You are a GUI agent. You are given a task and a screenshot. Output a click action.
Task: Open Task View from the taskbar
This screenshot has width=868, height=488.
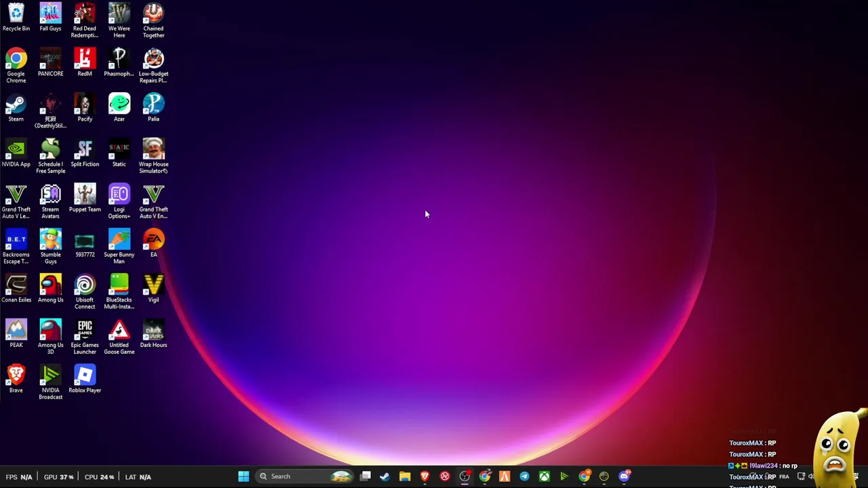click(x=365, y=476)
